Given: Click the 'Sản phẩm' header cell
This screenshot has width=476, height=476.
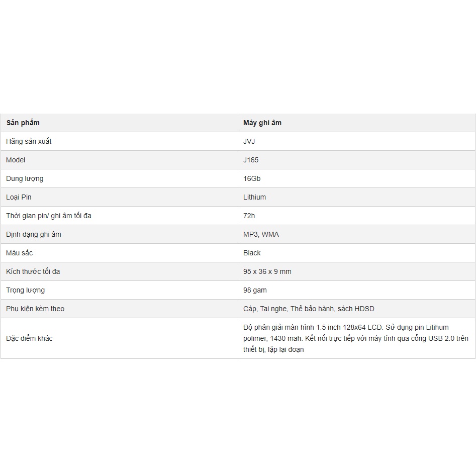Looking at the screenshot, I should [x=119, y=123].
